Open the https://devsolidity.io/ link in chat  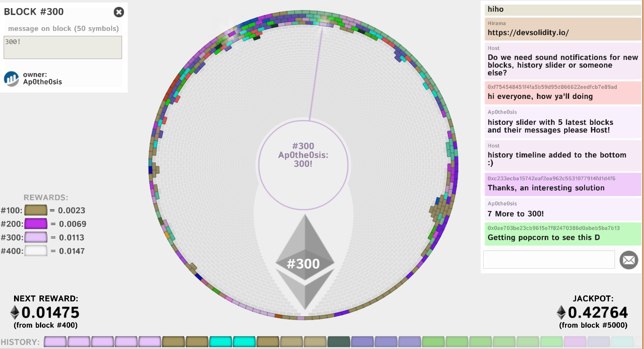pos(528,33)
